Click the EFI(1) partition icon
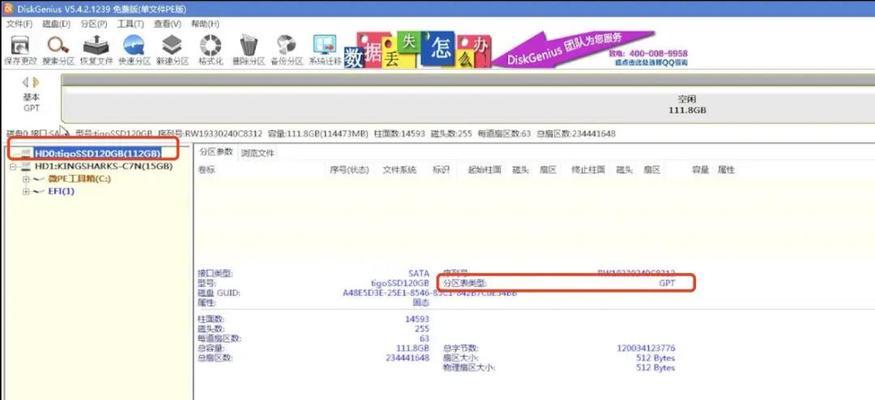Screen dimensions: 875x400 click(38, 191)
